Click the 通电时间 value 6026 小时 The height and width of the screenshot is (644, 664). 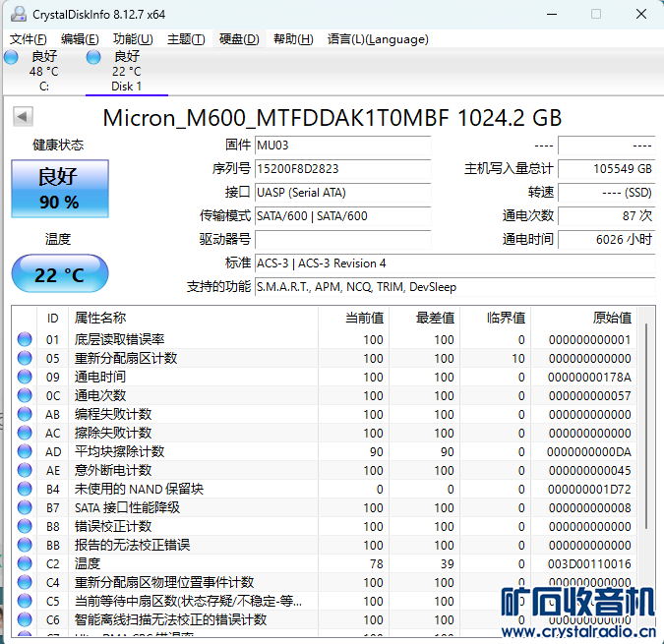606,240
